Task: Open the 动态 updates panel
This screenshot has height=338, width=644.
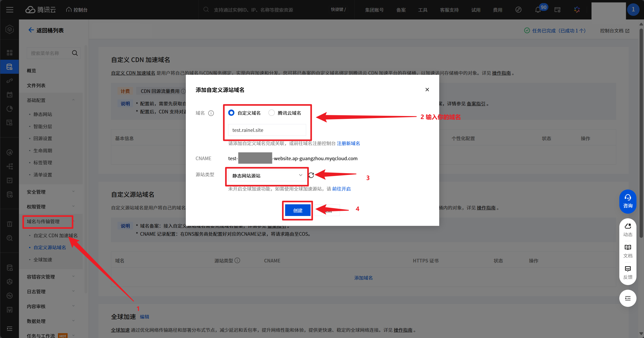Action: click(628, 230)
